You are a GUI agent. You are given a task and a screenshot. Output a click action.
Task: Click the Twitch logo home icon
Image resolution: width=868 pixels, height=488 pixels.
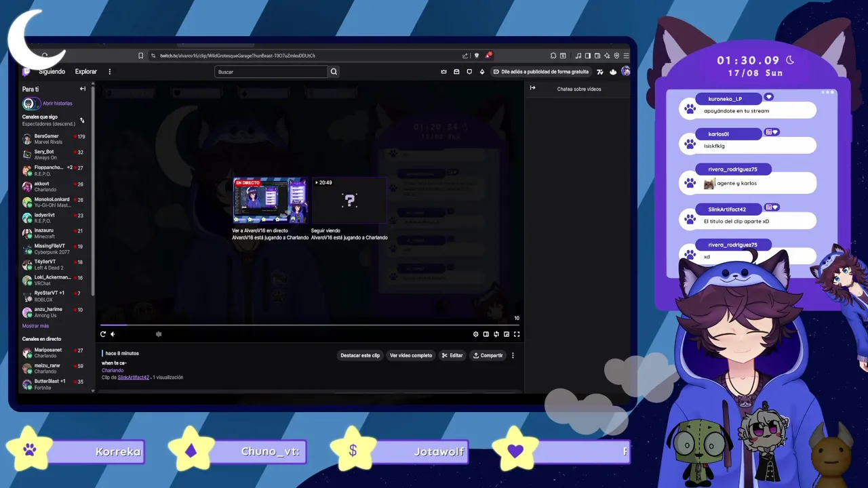26,71
